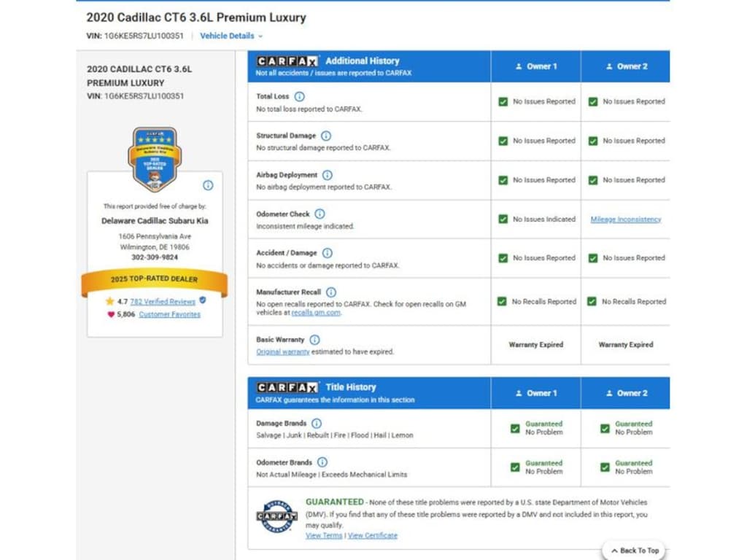Click Warranty Expired under Owner 2
This screenshot has width=747, height=560.
[625, 345]
